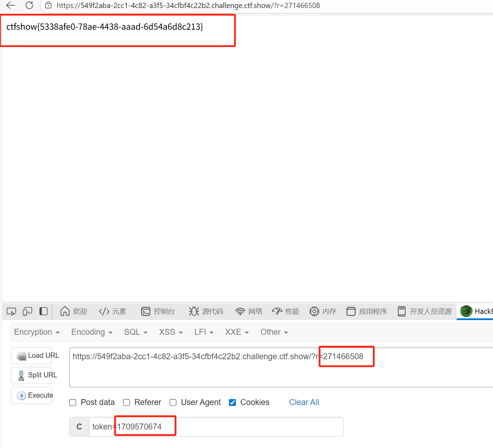
Task: Open the Other dropdown menu
Action: 274,332
